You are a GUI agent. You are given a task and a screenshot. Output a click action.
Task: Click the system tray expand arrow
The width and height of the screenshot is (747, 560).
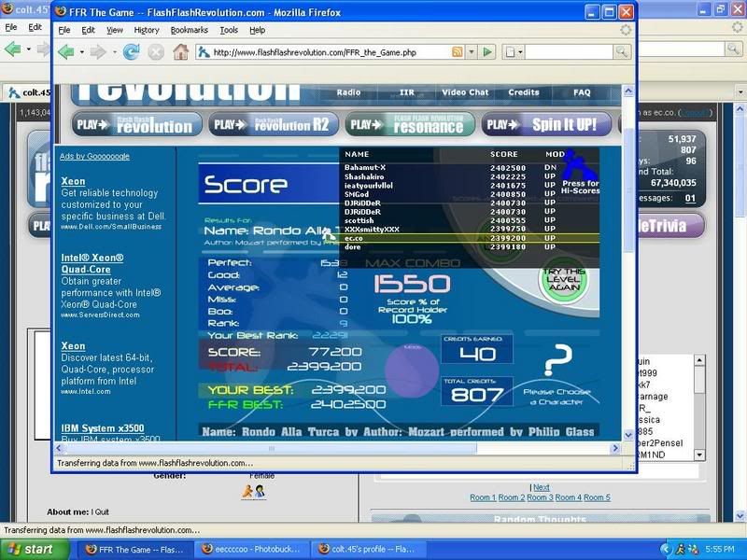(666, 550)
